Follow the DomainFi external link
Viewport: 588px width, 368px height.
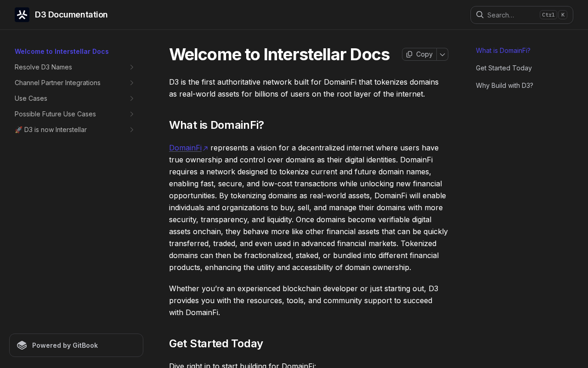pos(188,148)
